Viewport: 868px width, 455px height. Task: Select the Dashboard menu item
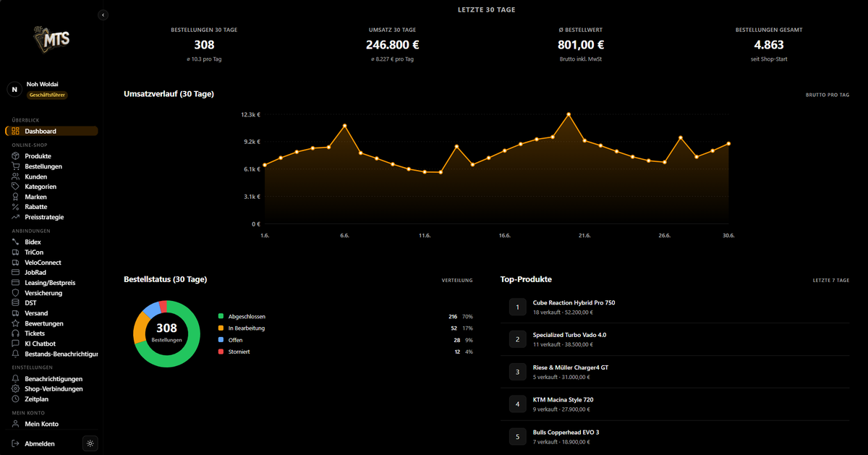click(x=51, y=131)
